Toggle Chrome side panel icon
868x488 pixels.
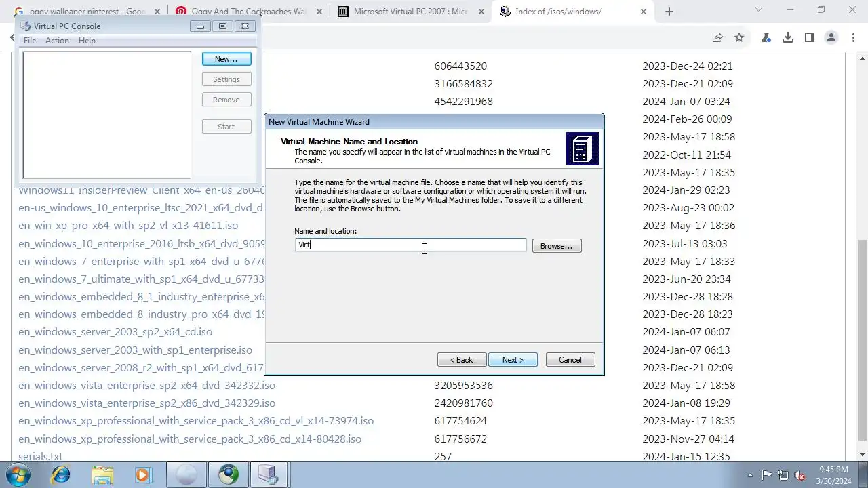point(810,38)
